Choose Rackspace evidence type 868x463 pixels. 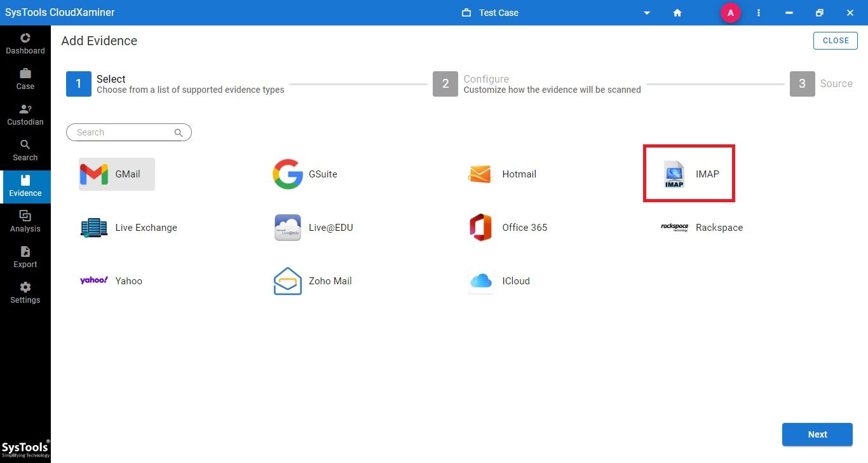pyautogui.click(x=702, y=228)
